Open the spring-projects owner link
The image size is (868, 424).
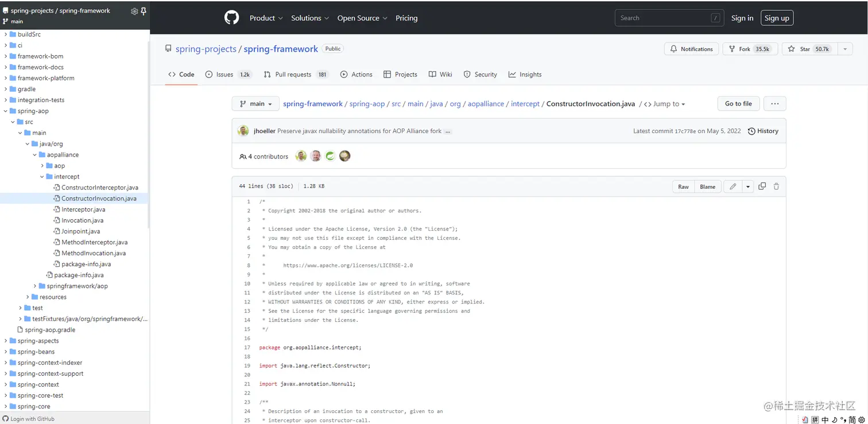pyautogui.click(x=206, y=49)
